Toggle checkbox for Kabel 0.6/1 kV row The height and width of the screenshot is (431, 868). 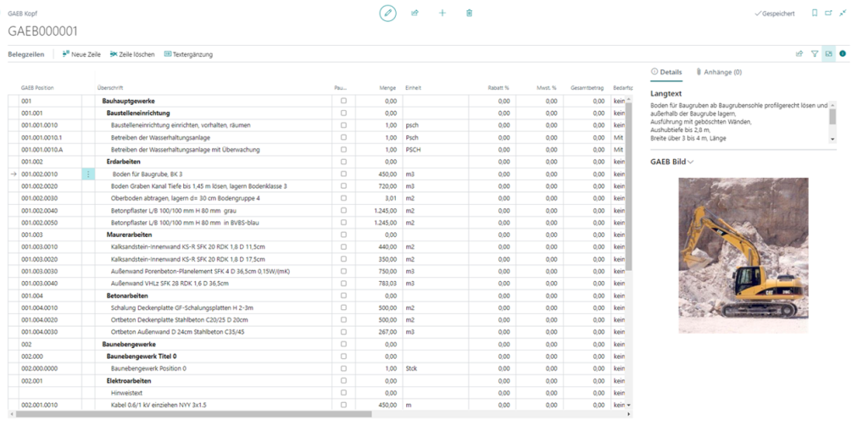[x=344, y=406]
